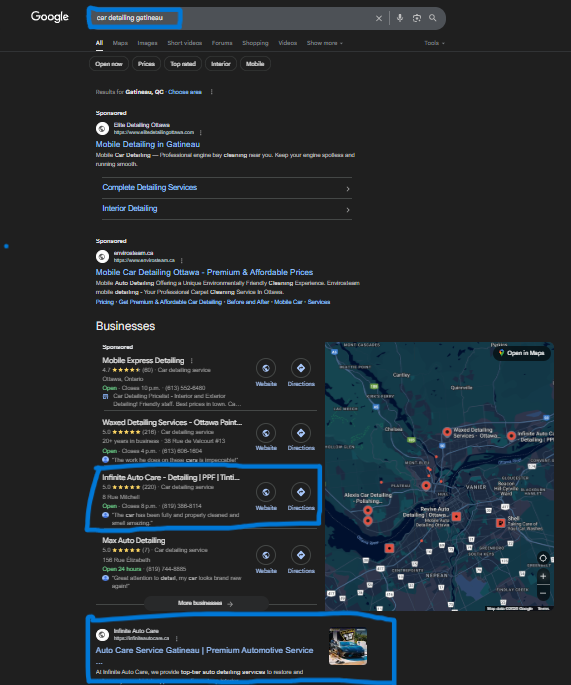This screenshot has width=571, height=685.
Task: Open search by image camera icon
Action: tap(417, 18)
